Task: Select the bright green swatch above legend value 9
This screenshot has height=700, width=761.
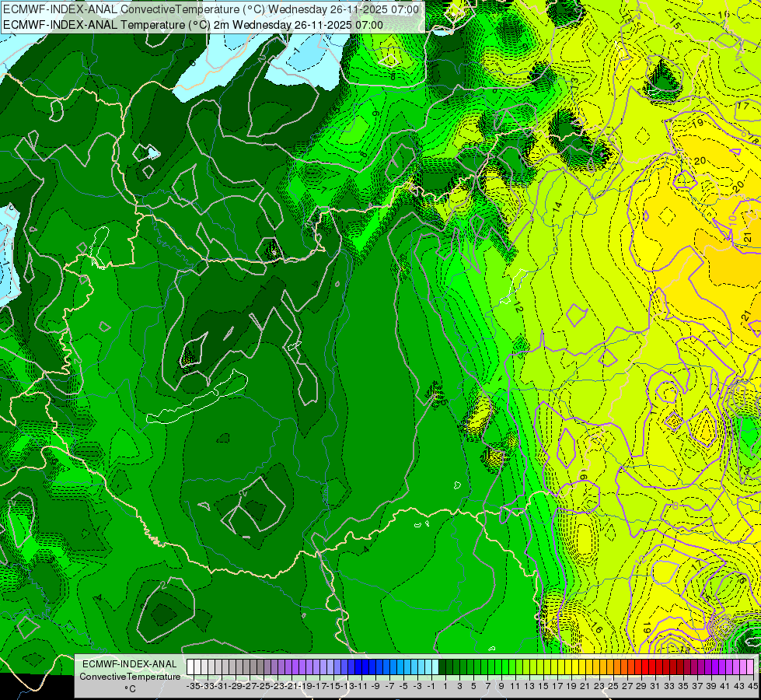Action: [x=498, y=667]
